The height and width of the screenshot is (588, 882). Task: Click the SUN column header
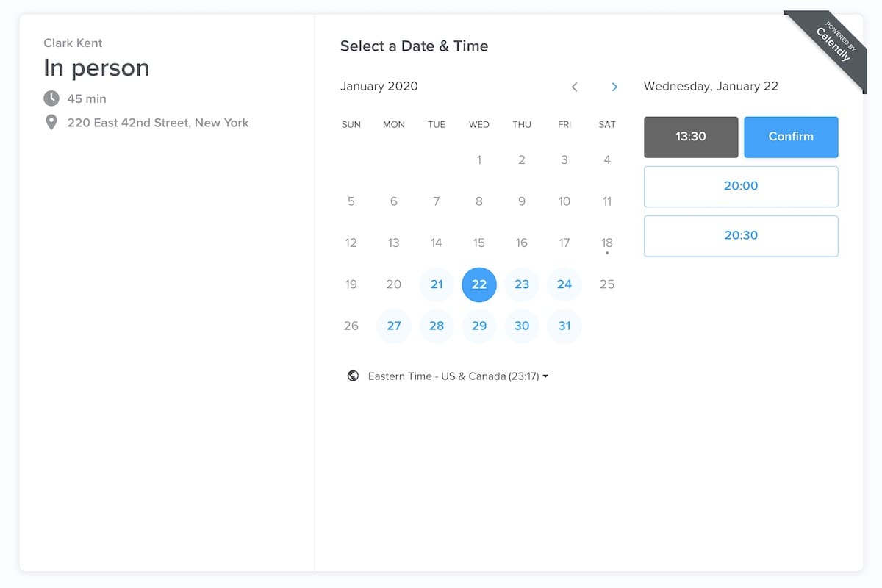tap(351, 125)
